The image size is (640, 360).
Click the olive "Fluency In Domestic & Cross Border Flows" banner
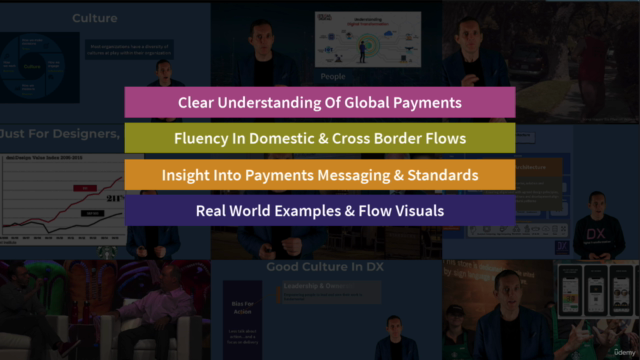coord(320,138)
